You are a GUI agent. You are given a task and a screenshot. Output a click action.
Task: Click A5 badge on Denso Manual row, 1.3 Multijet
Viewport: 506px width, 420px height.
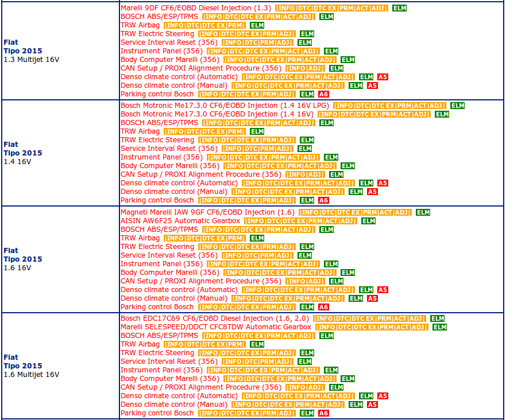tap(372, 85)
